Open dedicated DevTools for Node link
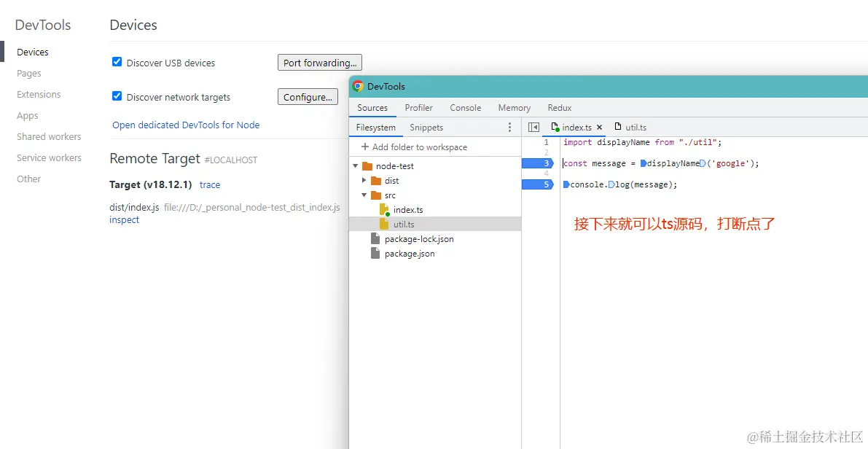This screenshot has width=868, height=449. point(186,125)
